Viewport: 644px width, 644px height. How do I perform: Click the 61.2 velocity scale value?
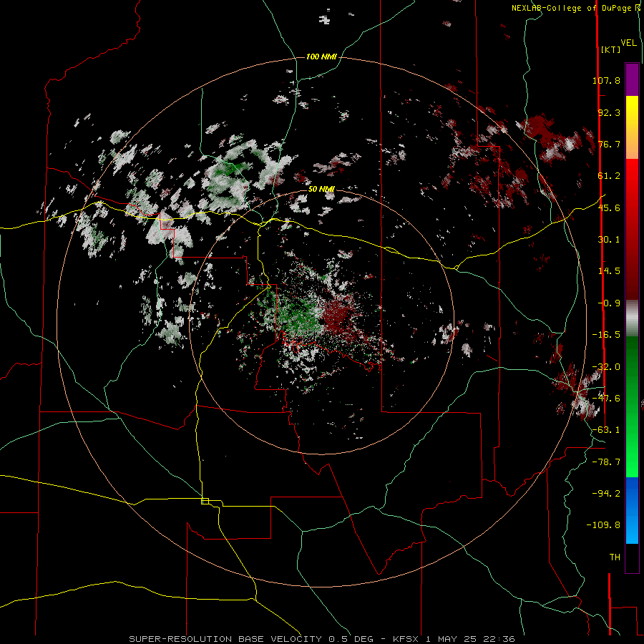click(x=609, y=176)
